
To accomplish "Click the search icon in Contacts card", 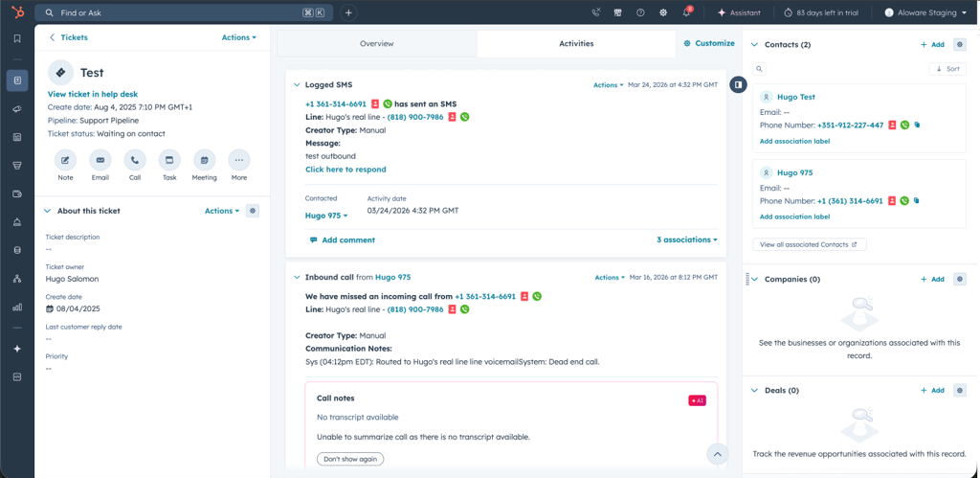I will point(759,69).
